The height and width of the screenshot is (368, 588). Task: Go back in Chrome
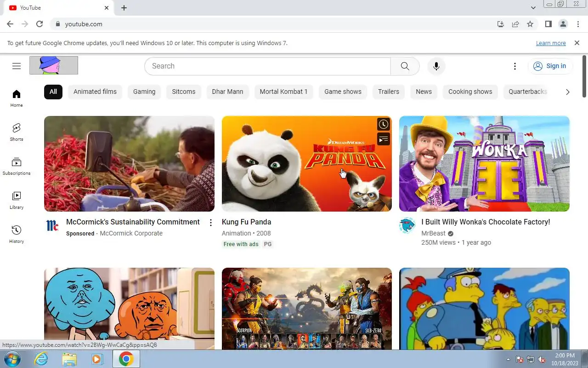[10, 24]
